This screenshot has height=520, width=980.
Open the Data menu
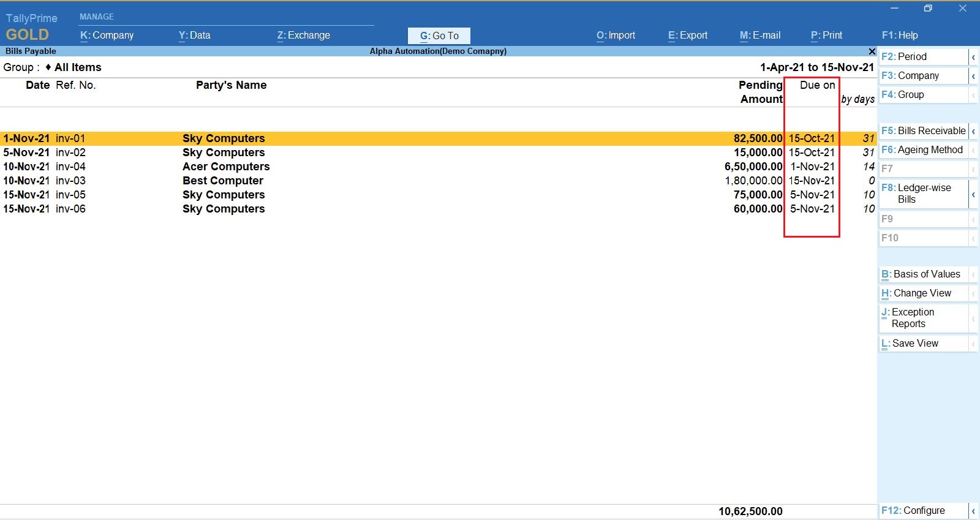point(194,36)
